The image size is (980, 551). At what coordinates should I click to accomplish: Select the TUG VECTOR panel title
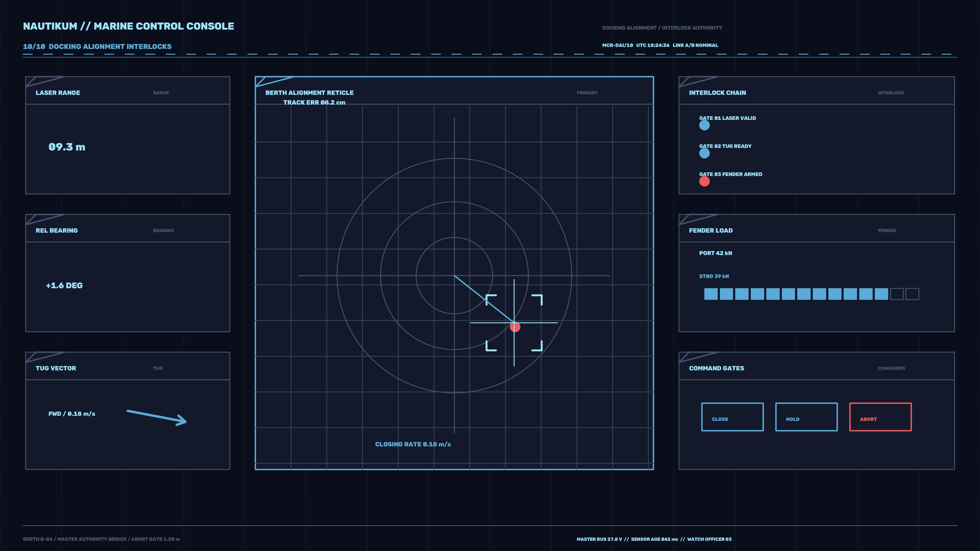pyautogui.click(x=56, y=368)
